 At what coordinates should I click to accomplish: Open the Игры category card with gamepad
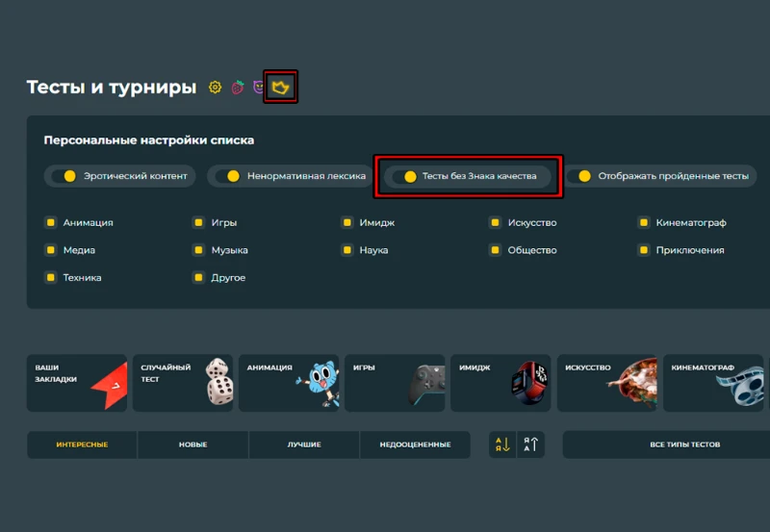[395, 383]
